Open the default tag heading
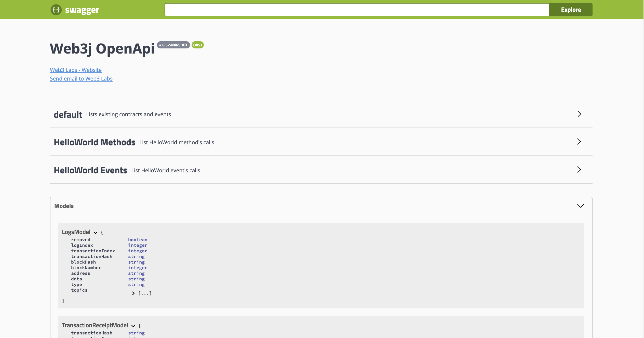 pyautogui.click(x=68, y=114)
